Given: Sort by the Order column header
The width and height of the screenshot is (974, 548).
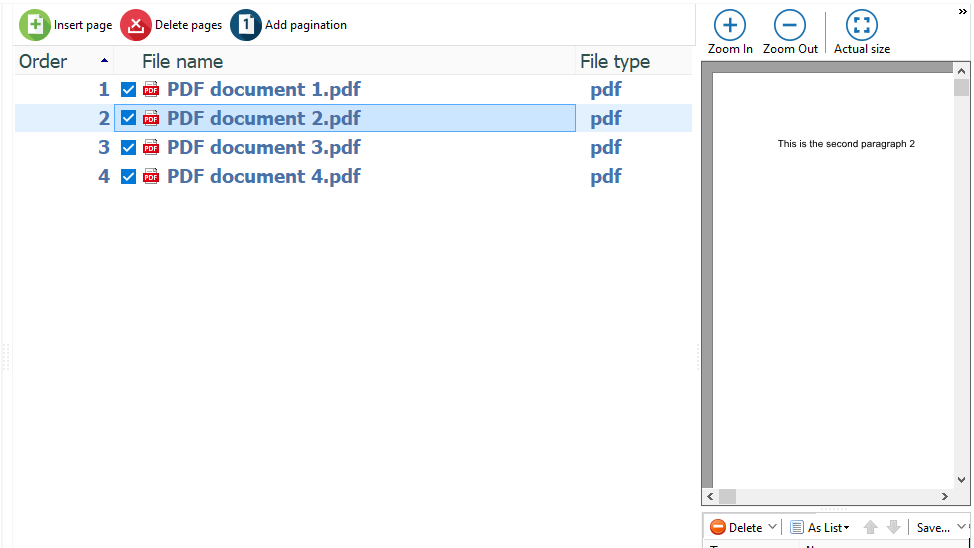Looking at the screenshot, I should point(43,62).
